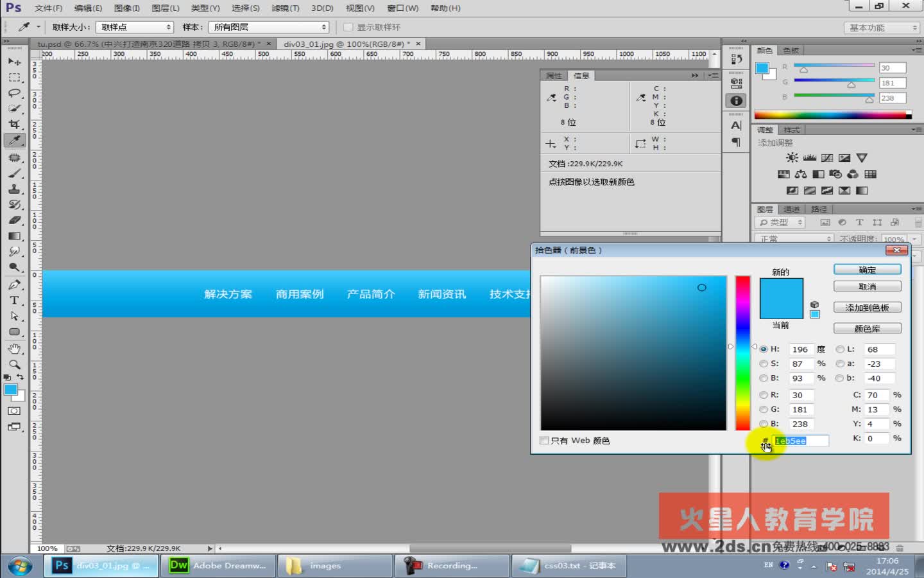
Task: Switch to the 通道 tab
Action: click(x=792, y=208)
